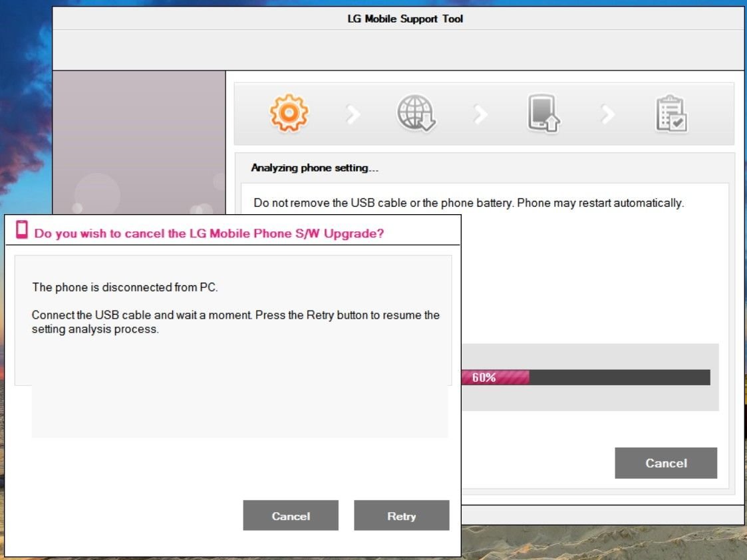Click the arrow between the globe and phone steps

tap(481, 114)
